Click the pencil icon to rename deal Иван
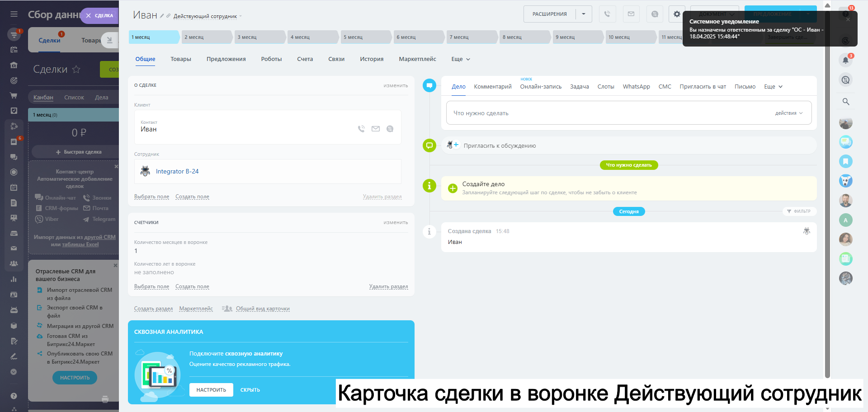 162,16
